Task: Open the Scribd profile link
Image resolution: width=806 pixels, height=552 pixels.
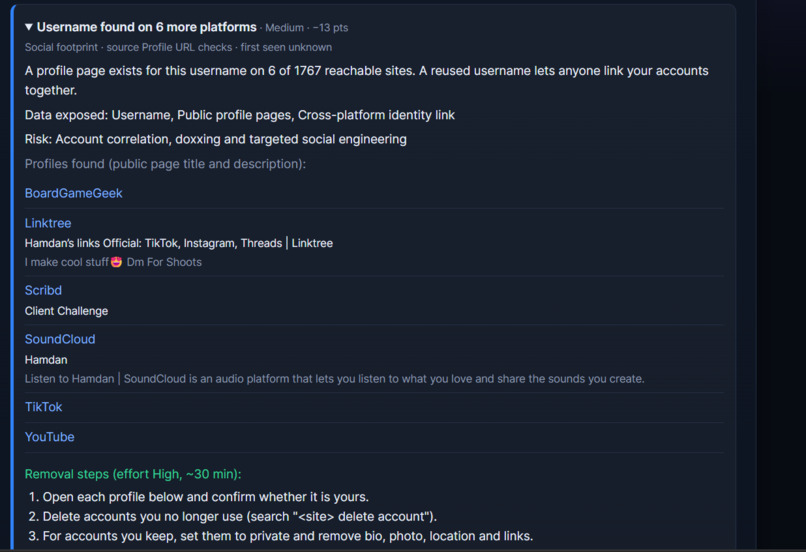Action: [x=43, y=290]
